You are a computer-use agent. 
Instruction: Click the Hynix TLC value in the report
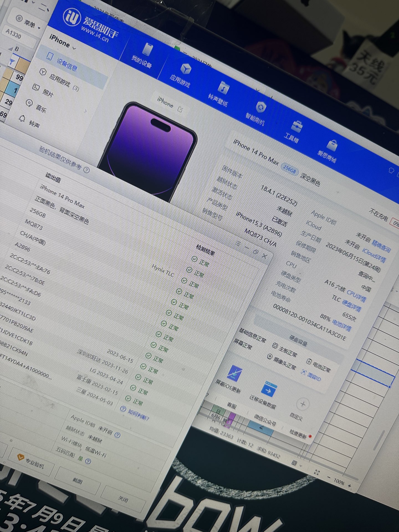click(x=163, y=270)
